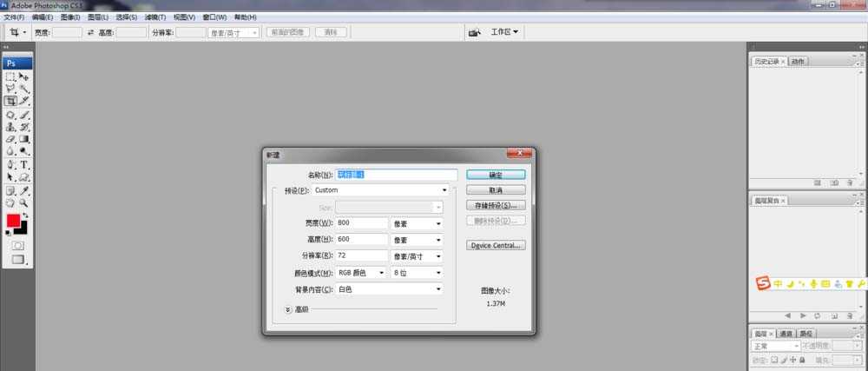This screenshot has width=868, height=371.
Task: Click the 宽度 width input field in dialog
Action: coord(362,223)
